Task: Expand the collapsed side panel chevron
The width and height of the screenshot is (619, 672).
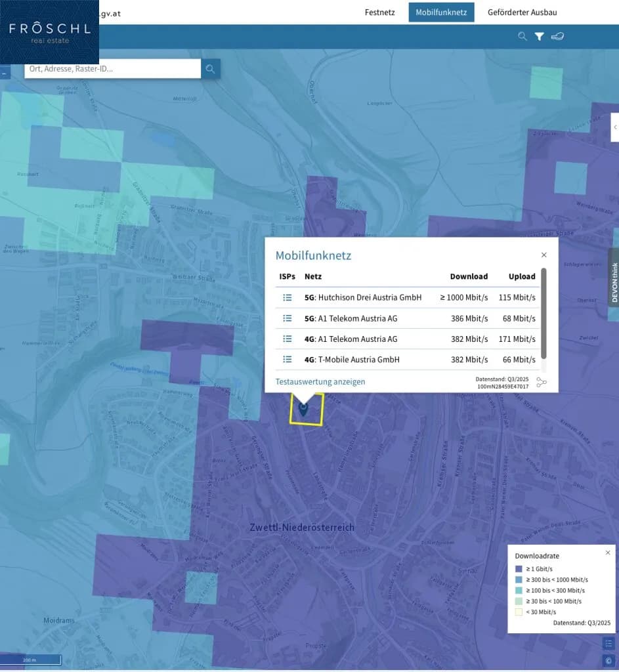Action: [x=615, y=127]
